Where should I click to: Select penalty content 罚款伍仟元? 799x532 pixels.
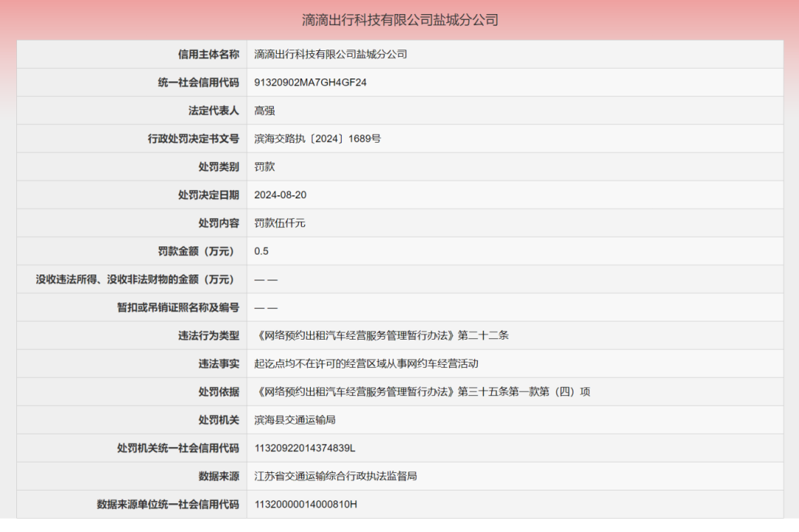[x=280, y=223]
